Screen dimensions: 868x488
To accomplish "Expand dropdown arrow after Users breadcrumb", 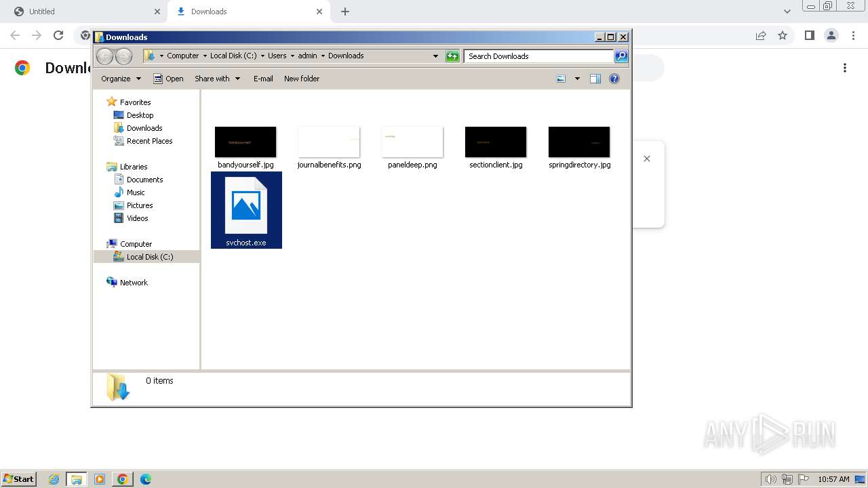I will (292, 56).
